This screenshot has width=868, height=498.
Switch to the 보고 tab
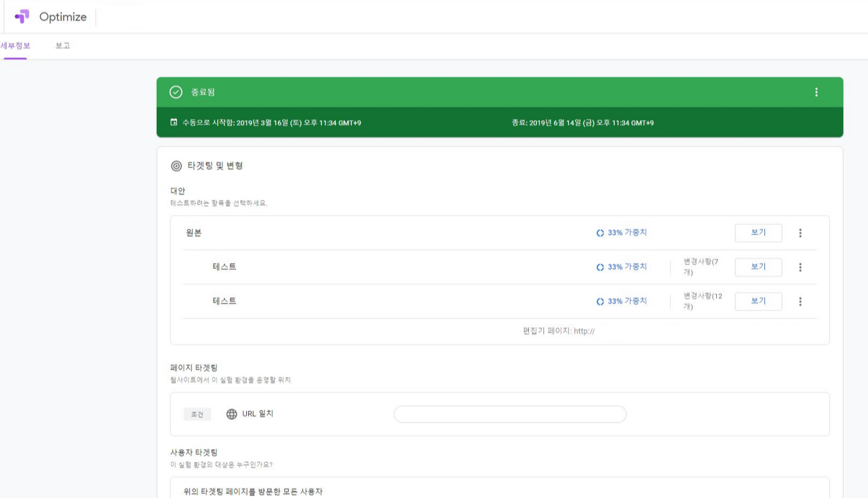(62, 45)
